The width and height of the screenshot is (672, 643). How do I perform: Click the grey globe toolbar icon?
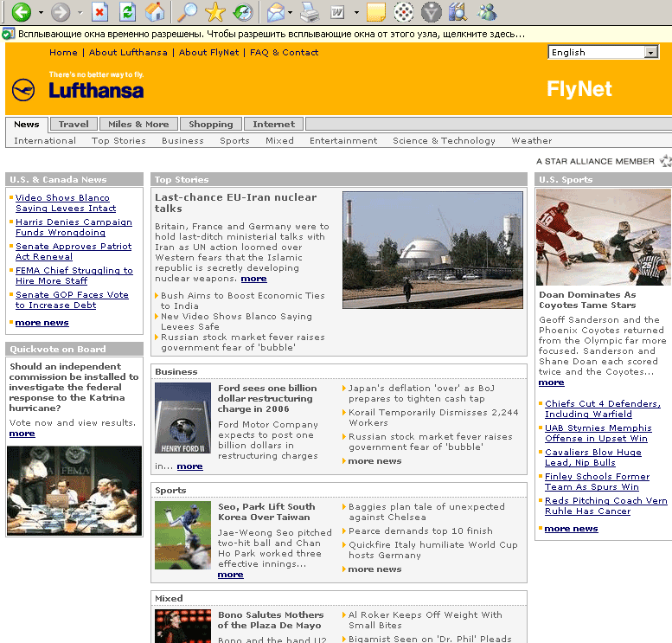point(432,12)
